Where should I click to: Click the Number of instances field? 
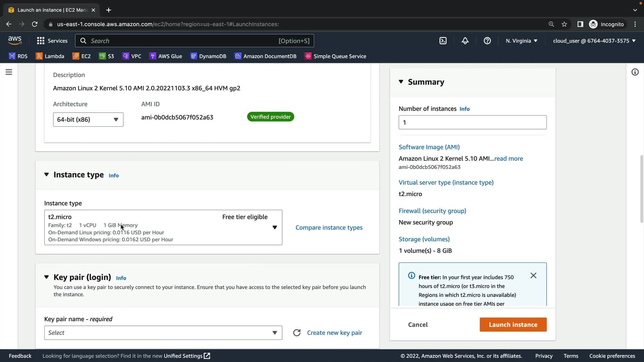point(472,122)
